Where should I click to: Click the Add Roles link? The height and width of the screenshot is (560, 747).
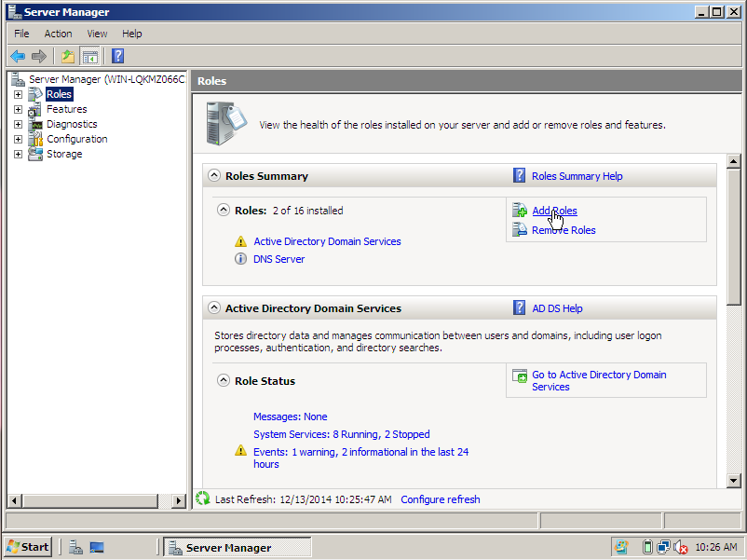point(554,211)
